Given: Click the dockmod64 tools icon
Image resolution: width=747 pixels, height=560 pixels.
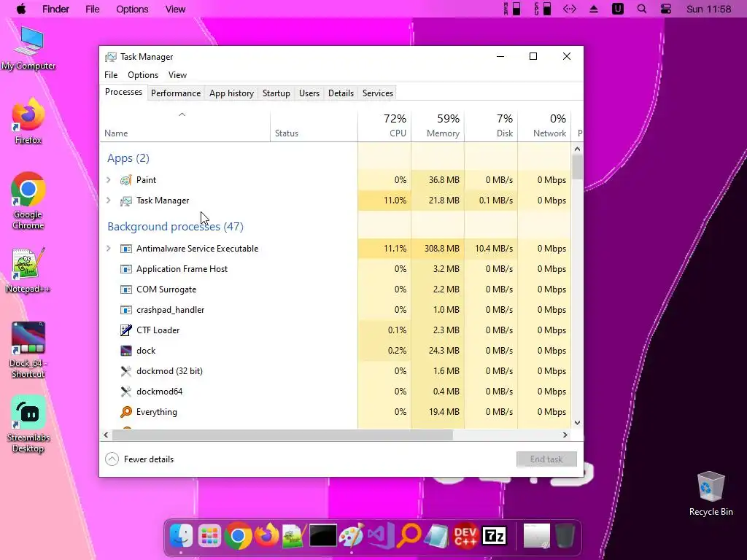Looking at the screenshot, I should pyautogui.click(x=125, y=392).
